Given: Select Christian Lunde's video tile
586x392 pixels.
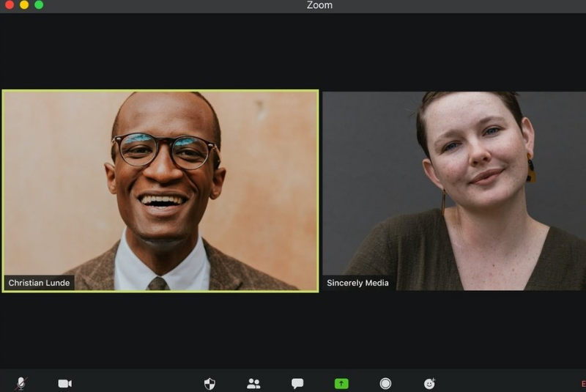Looking at the screenshot, I should (x=160, y=191).
